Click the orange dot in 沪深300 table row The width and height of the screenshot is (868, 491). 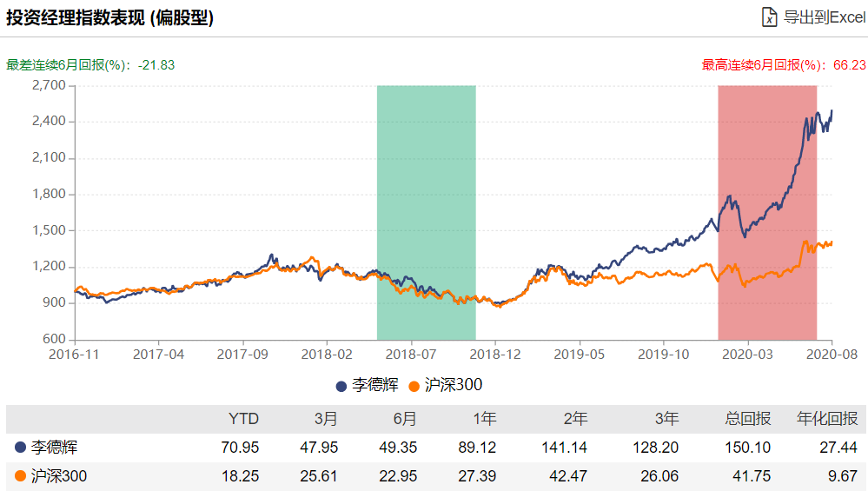pos(20,476)
